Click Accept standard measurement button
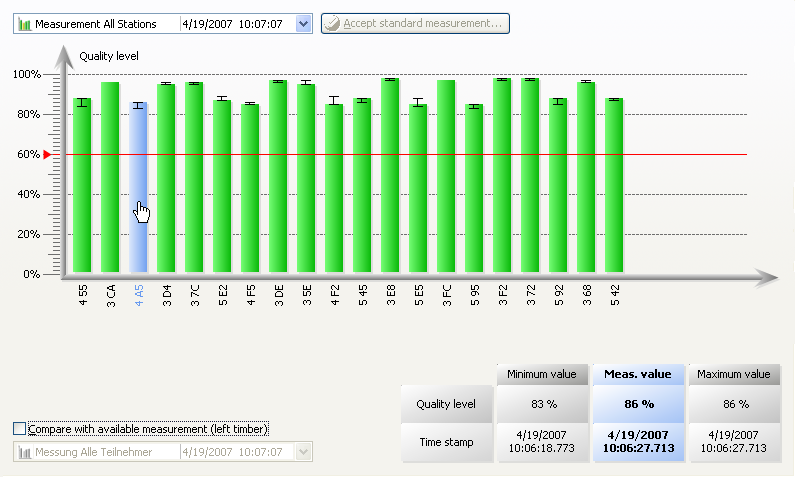 (415, 23)
